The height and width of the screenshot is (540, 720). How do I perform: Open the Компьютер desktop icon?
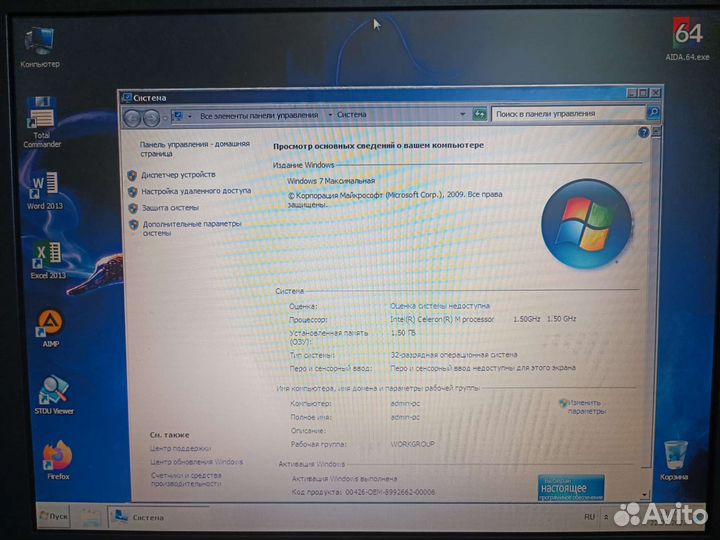[x=39, y=47]
